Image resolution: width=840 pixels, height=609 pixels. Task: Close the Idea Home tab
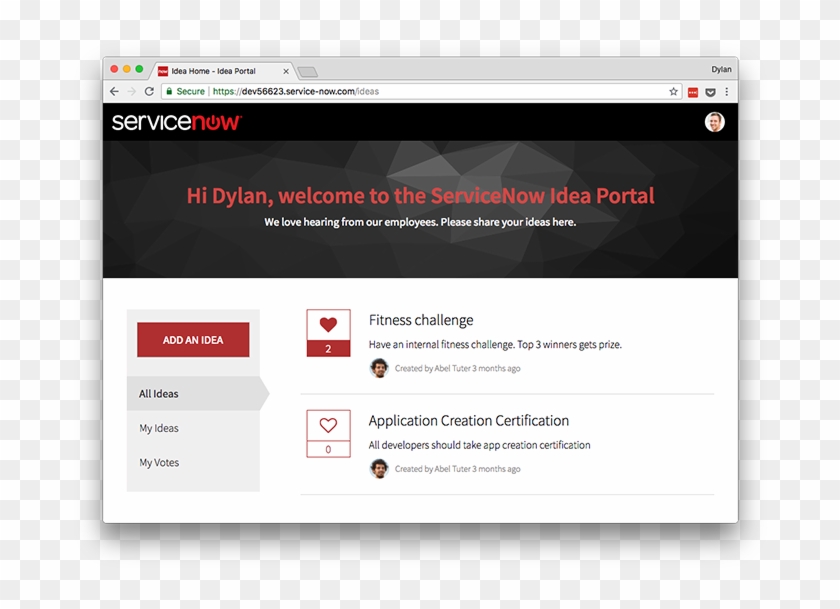[x=286, y=71]
